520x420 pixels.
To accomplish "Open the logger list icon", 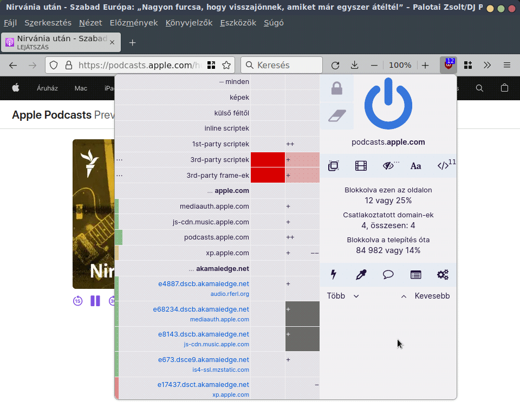I will click(x=415, y=275).
